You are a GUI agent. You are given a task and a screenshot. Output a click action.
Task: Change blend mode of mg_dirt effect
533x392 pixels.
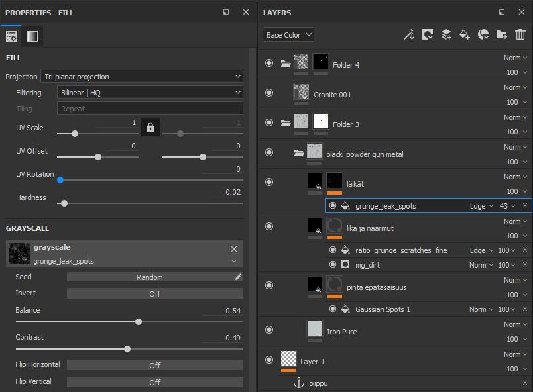coord(481,265)
